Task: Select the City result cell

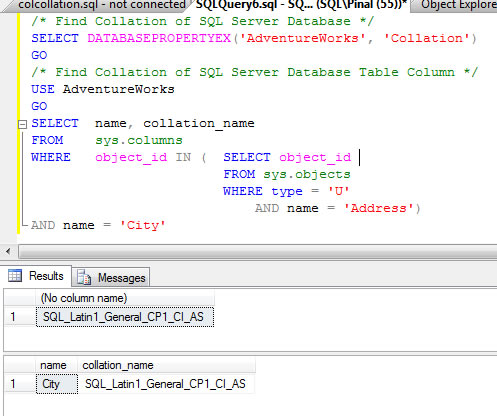Action: (x=57, y=384)
